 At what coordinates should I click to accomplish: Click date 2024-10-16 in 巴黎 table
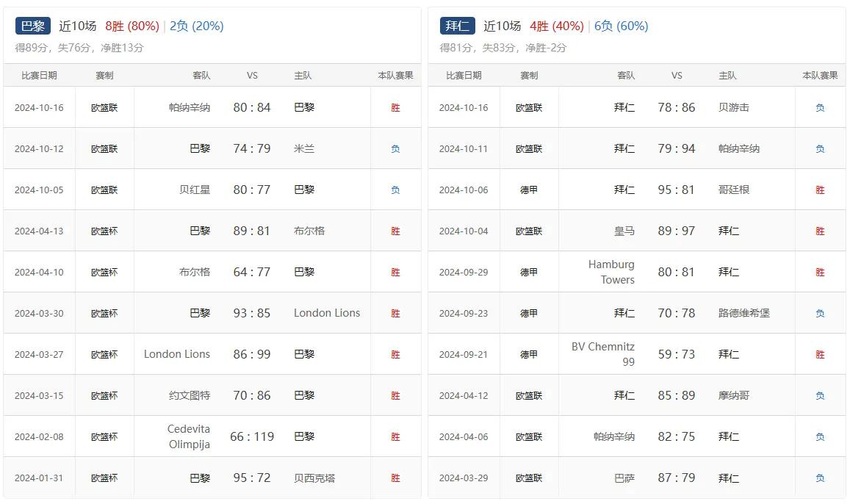[x=39, y=107]
